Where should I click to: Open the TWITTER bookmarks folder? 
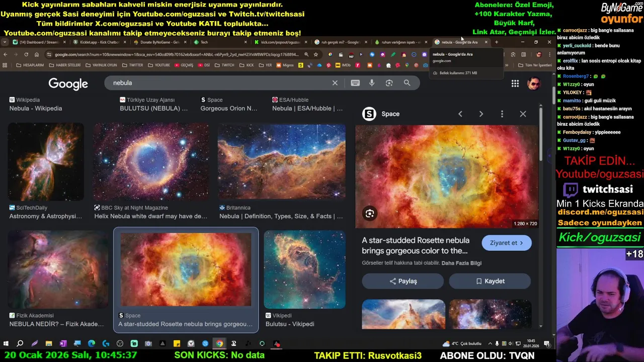pyautogui.click(x=132, y=65)
